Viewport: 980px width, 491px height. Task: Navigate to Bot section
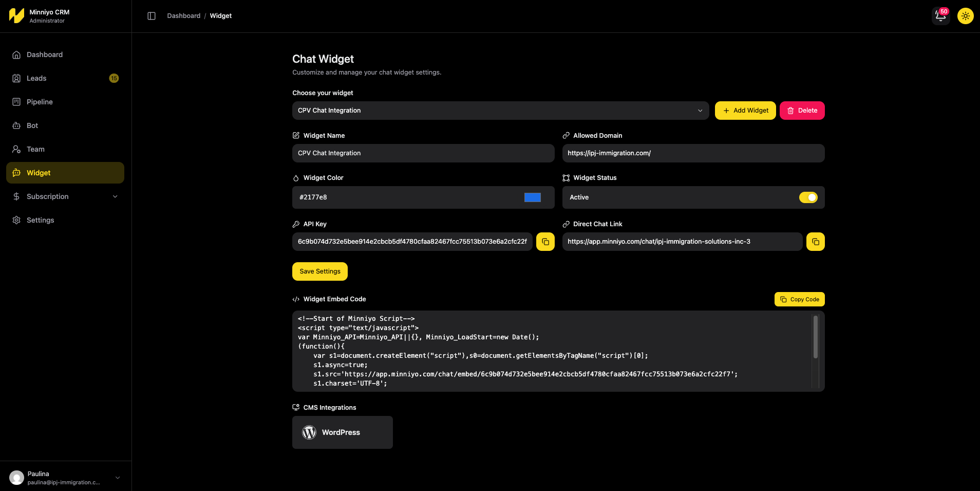65,125
